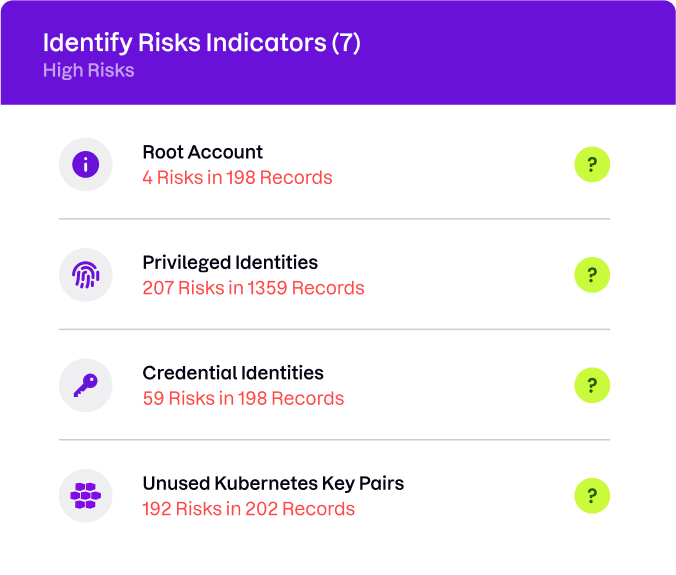
Task: Click the Identify Risks Indicators (7) heading
Action: (202, 43)
